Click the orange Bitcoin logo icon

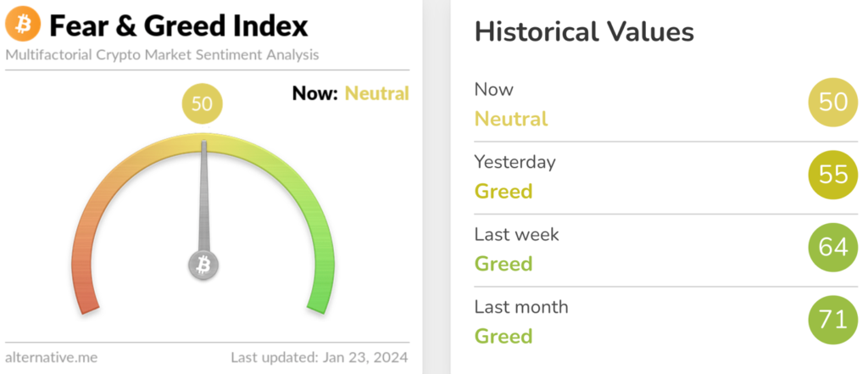click(x=23, y=26)
